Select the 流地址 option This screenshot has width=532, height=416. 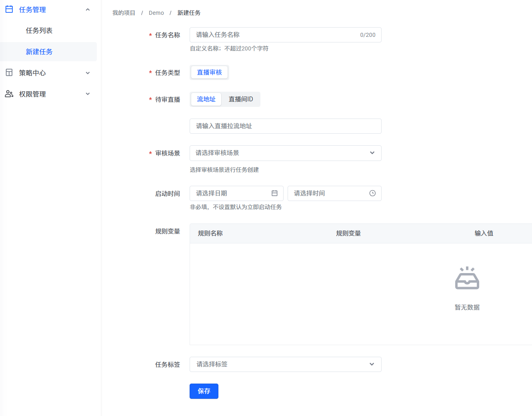pos(206,99)
